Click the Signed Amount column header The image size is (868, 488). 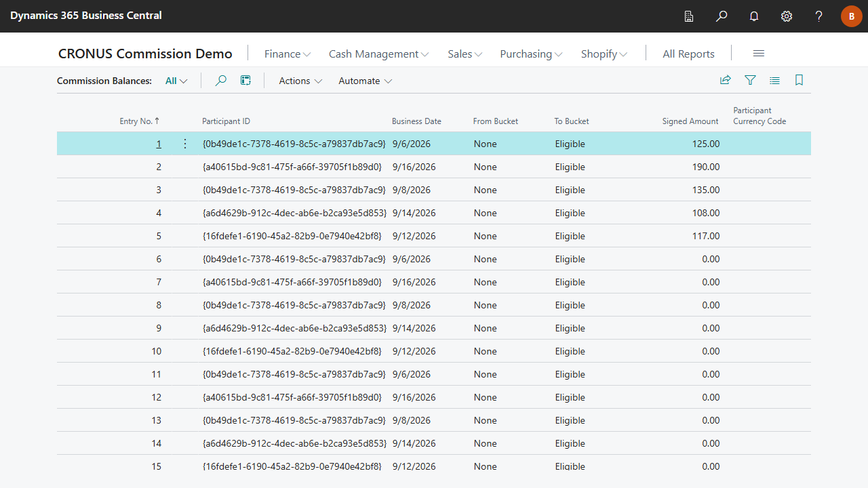(690, 121)
